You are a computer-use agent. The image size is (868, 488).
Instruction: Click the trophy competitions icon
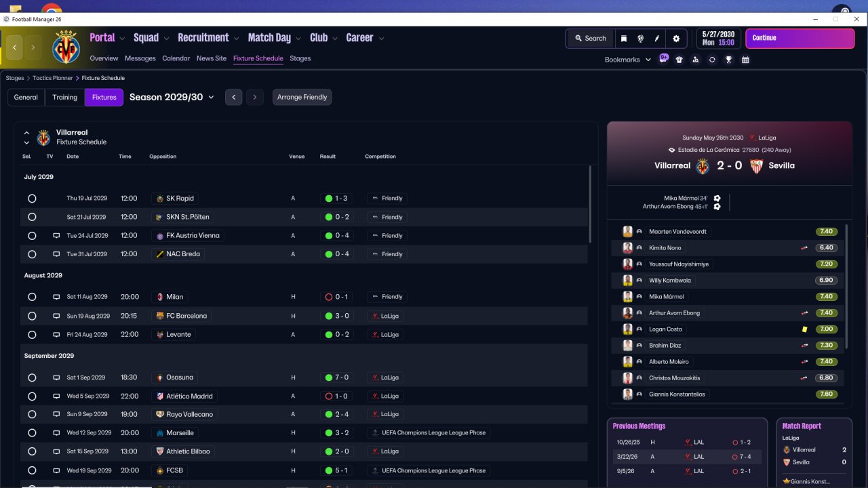(729, 60)
